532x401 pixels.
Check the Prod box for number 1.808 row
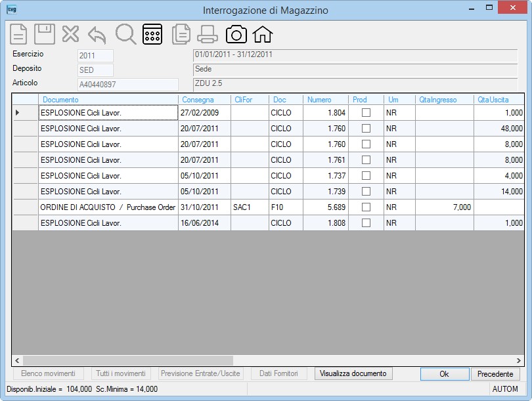[366, 222]
